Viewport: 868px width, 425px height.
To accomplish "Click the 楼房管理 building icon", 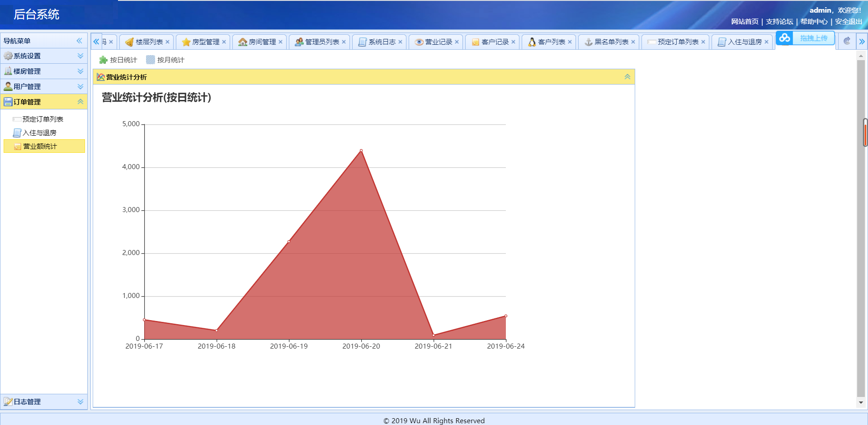I will click(x=8, y=71).
